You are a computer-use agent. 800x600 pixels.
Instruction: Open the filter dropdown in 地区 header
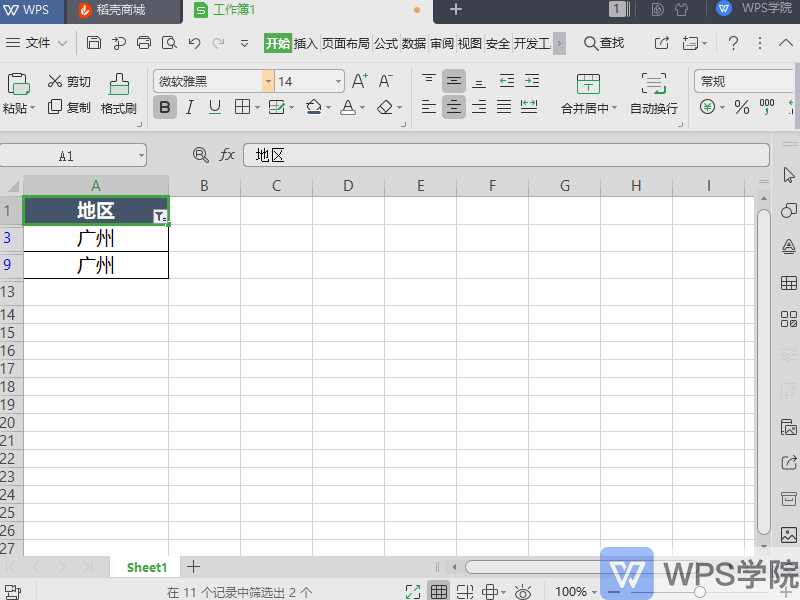point(160,216)
